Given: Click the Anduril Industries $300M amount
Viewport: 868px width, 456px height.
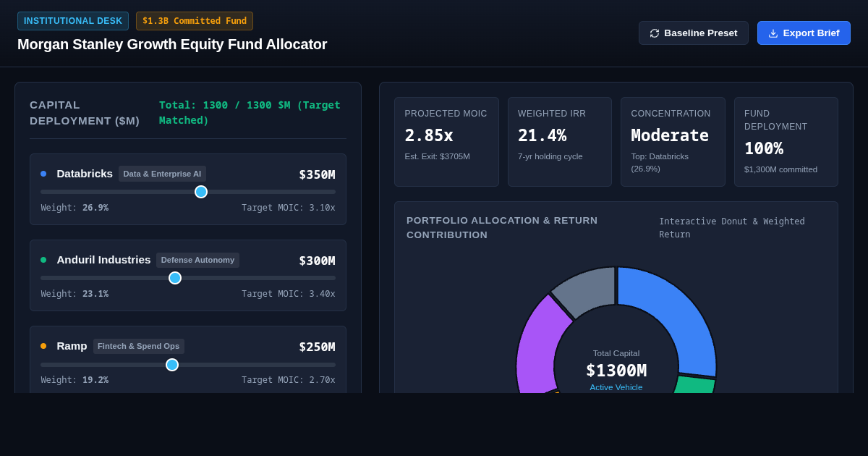Looking at the screenshot, I should [x=317, y=261].
